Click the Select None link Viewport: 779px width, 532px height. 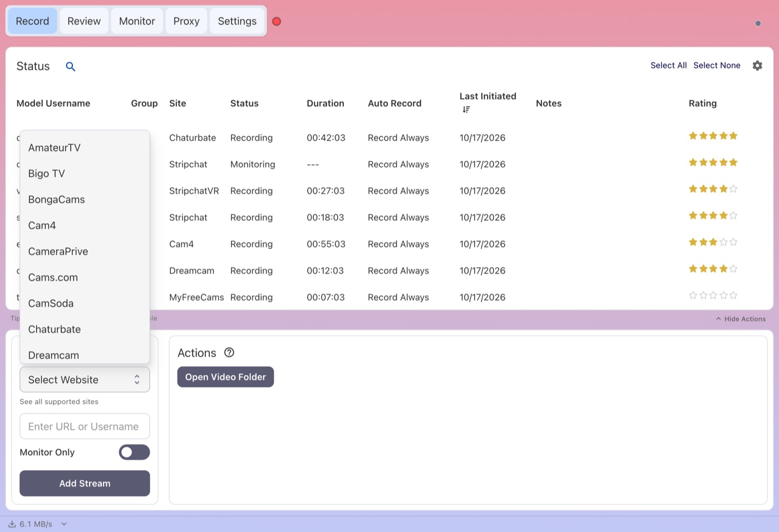(717, 66)
